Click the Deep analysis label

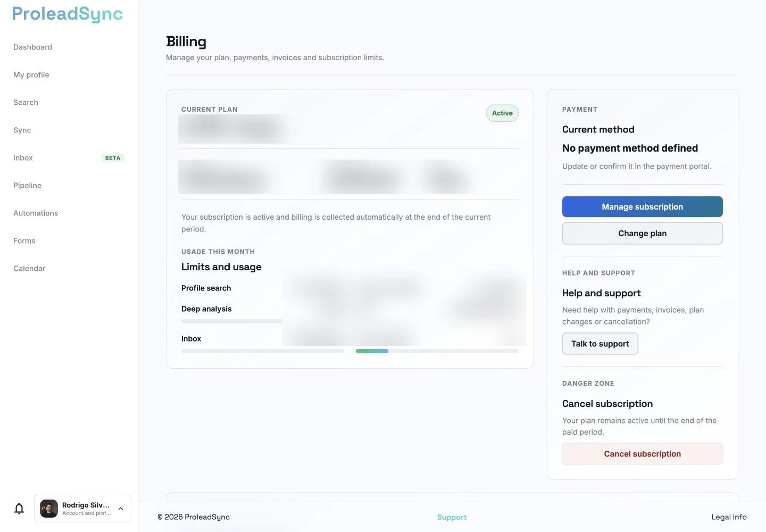[x=206, y=309]
